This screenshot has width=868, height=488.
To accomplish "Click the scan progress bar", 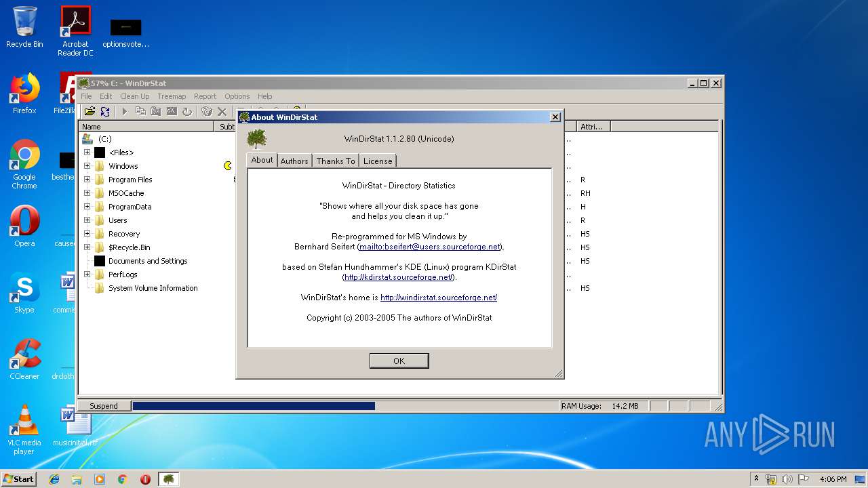I will (x=345, y=406).
